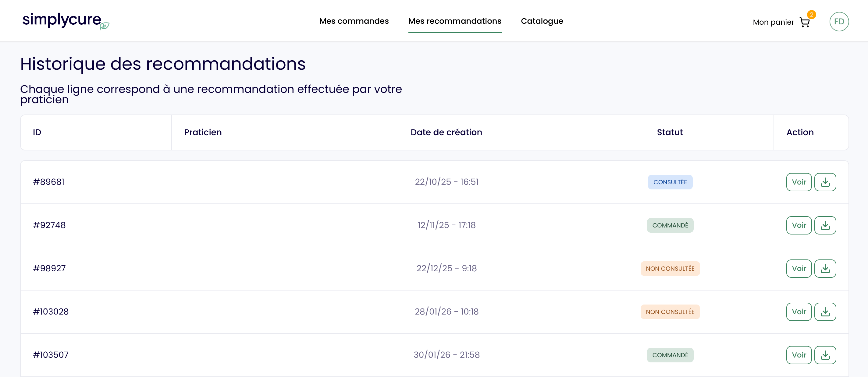The height and width of the screenshot is (377, 868).
Task: Switch to the Mes commandes tab
Action: click(x=354, y=21)
